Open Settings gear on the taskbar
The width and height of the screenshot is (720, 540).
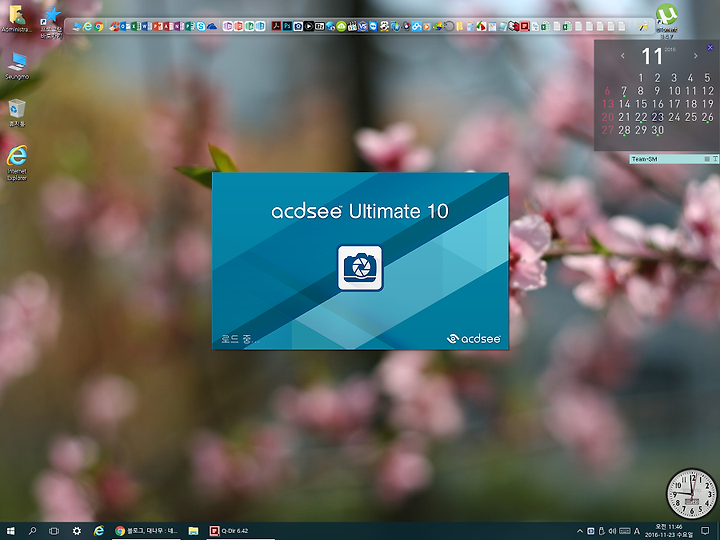77,531
